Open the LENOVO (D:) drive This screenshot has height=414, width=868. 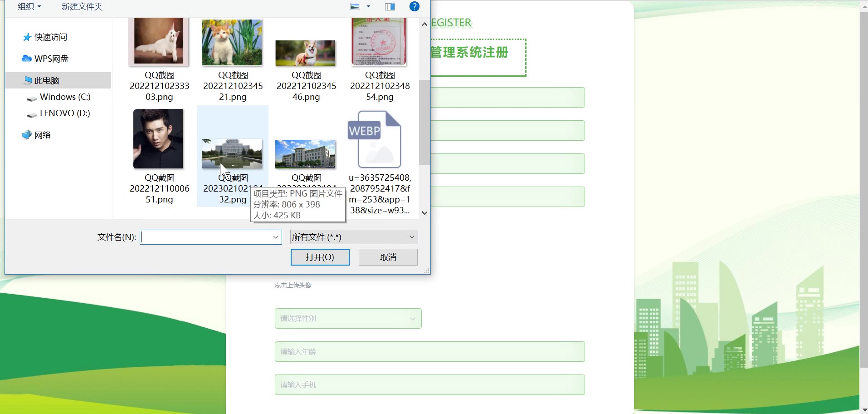pyautogui.click(x=65, y=113)
